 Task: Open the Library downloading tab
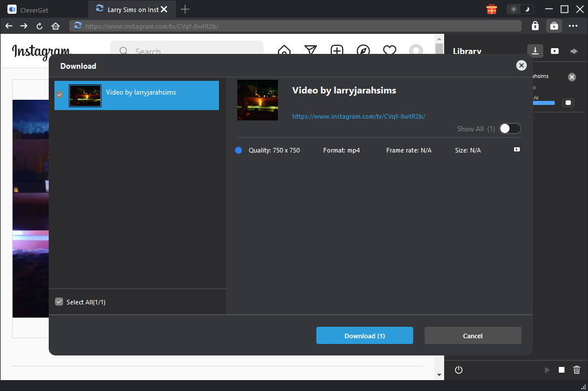pyautogui.click(x=535, y=51)
